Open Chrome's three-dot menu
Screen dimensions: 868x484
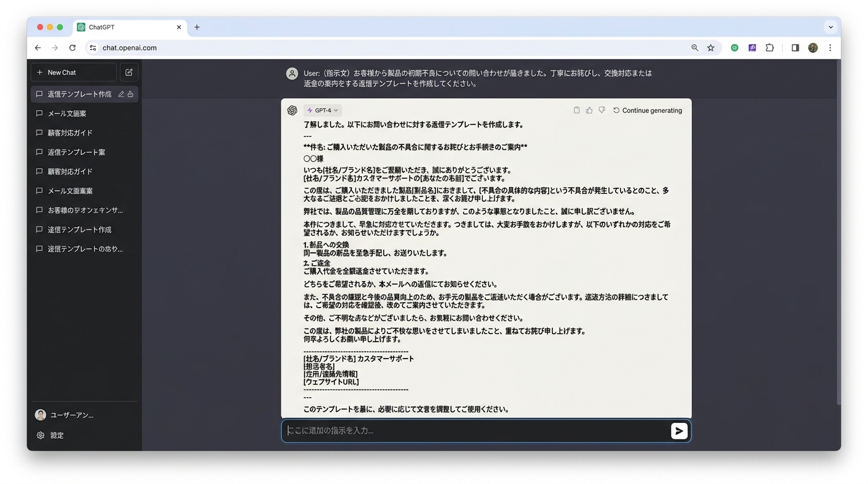[830, 48]
